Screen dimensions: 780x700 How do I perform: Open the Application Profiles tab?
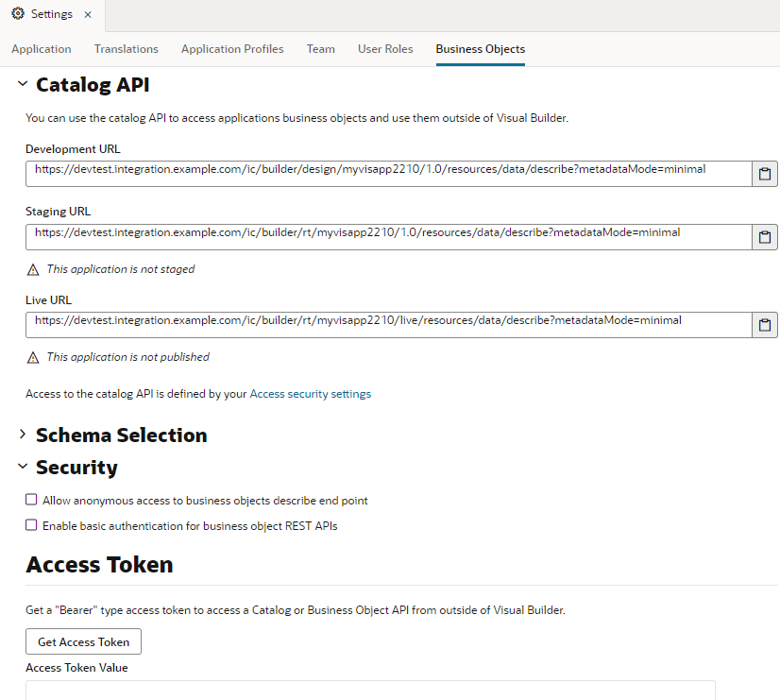pos(232,49)
